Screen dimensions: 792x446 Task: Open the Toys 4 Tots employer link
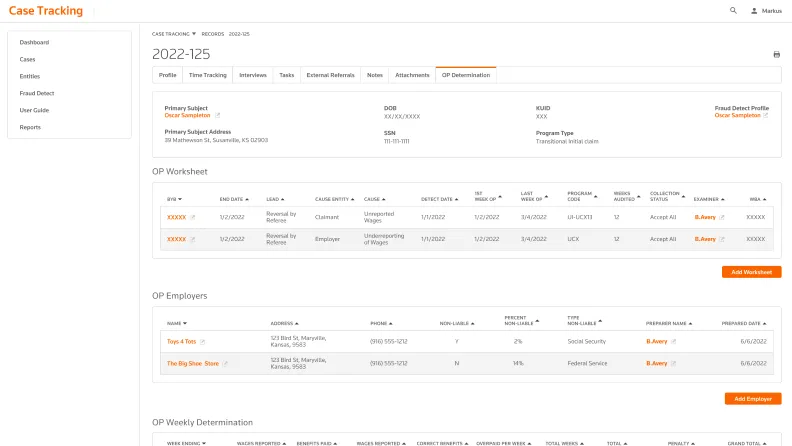(181, 342)
